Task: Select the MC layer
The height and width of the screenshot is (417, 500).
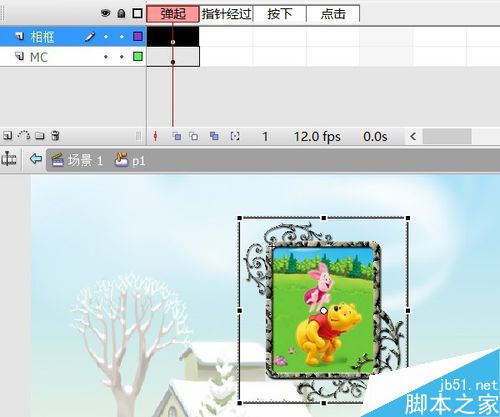Action: pos(73,57)
